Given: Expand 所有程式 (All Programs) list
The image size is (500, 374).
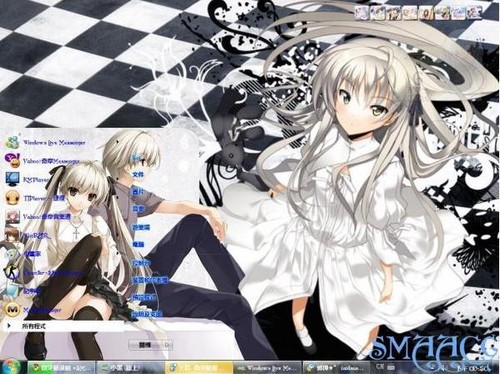Looking at the screenshot, I should (x=63, y=326).
